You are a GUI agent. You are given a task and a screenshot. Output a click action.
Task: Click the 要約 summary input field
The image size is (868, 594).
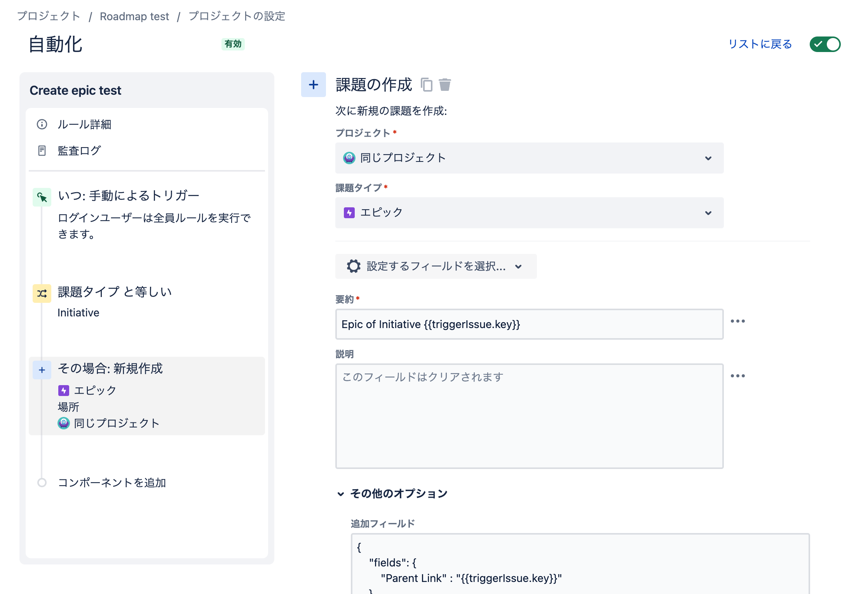tap(529, 324)
